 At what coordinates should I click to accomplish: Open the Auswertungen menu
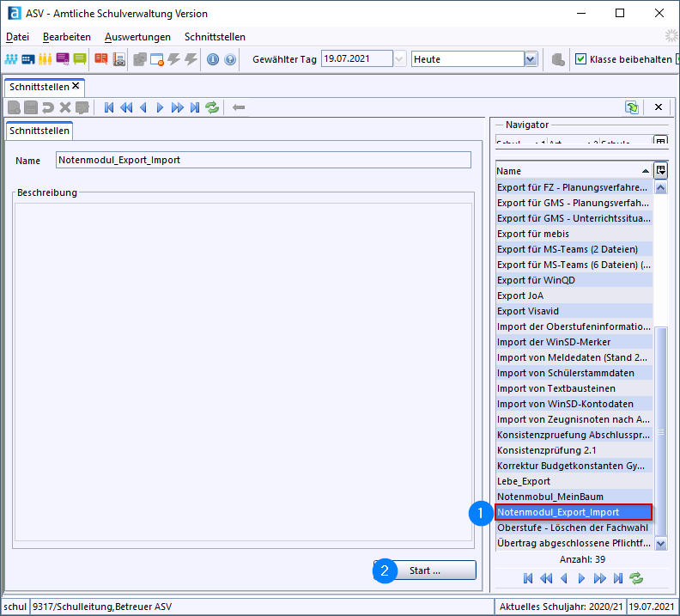click(137, 37)
